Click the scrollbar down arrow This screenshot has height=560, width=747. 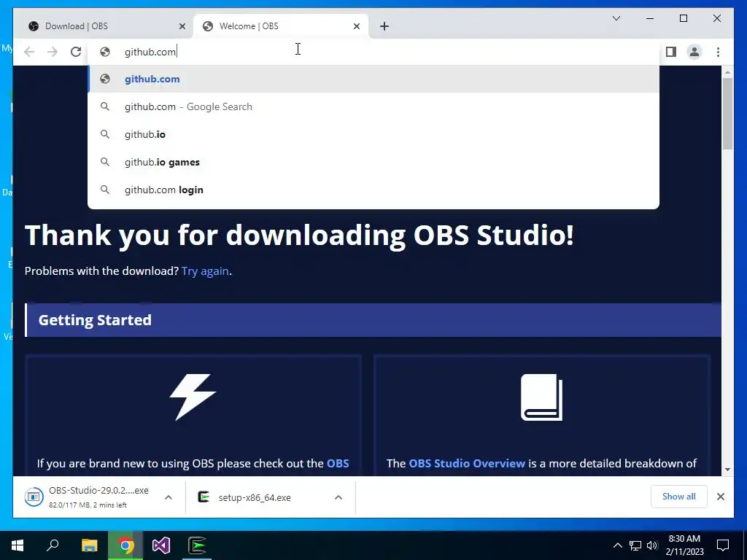click(727, 470)
